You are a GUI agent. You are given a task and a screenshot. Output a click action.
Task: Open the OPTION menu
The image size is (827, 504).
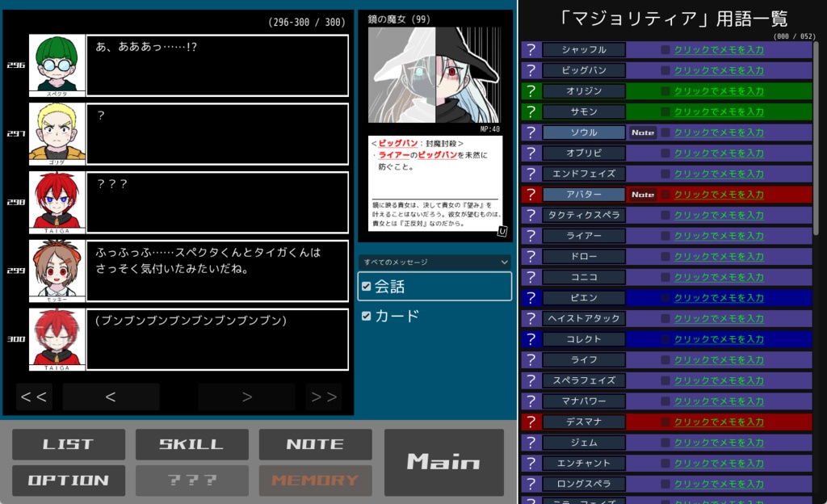tap(68, 480)
